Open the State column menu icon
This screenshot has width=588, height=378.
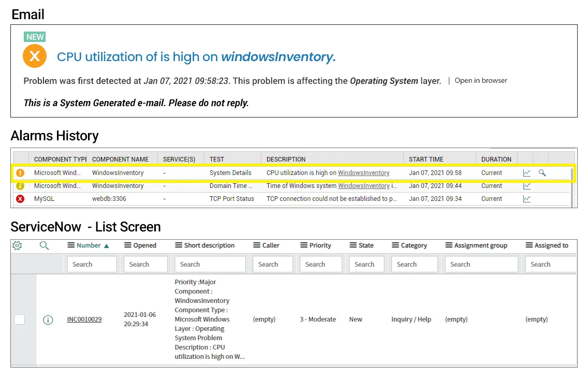[x=353, y=245]
